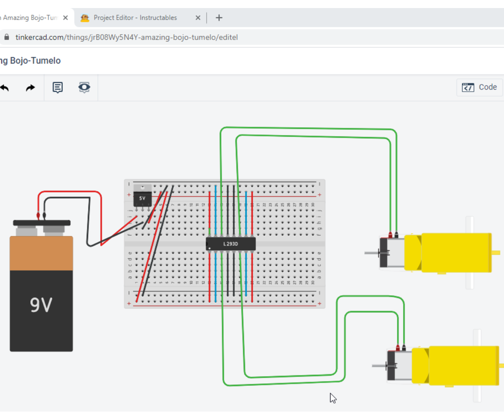Click the padlock icon in the address bar
Screen dimensions: 504x420
tap(6, 37)
